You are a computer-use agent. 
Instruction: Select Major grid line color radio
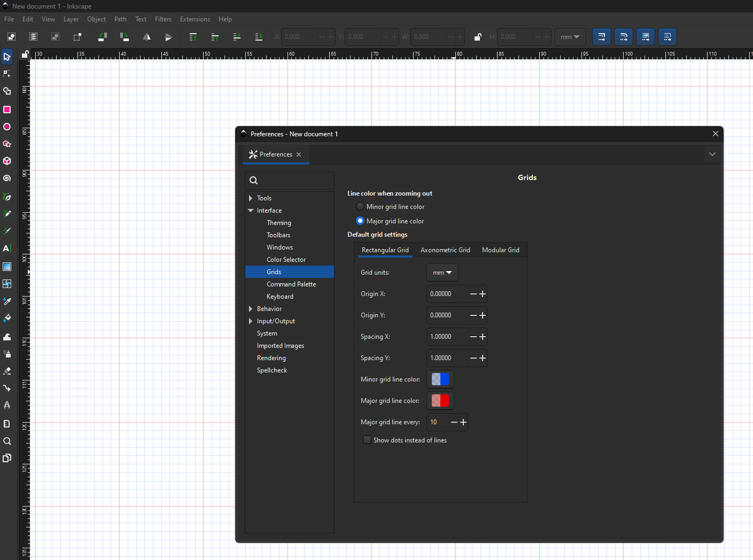click(360, 221)
